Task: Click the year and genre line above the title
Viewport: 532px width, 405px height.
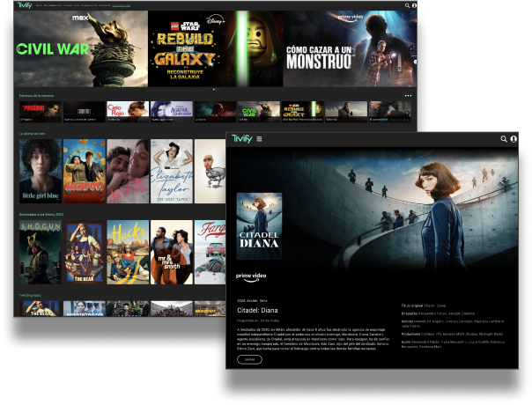Action: click(x=252, y=301)
